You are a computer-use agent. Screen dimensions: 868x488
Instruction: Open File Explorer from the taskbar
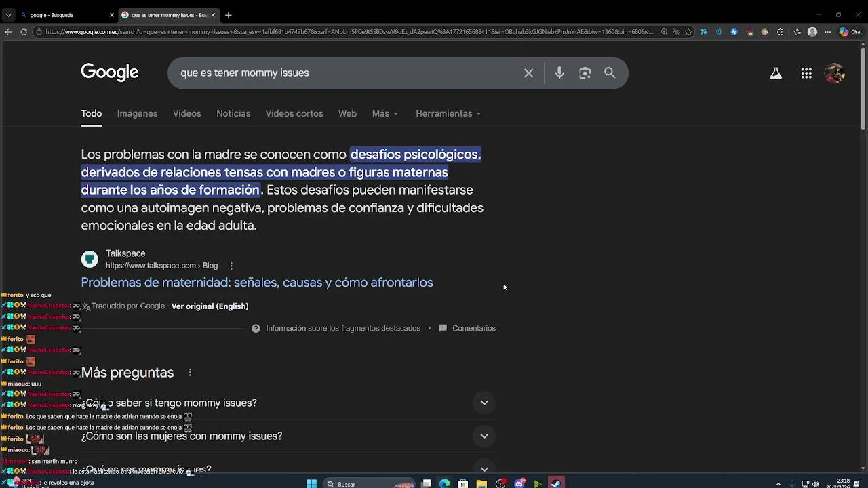[x=481, y=484]
